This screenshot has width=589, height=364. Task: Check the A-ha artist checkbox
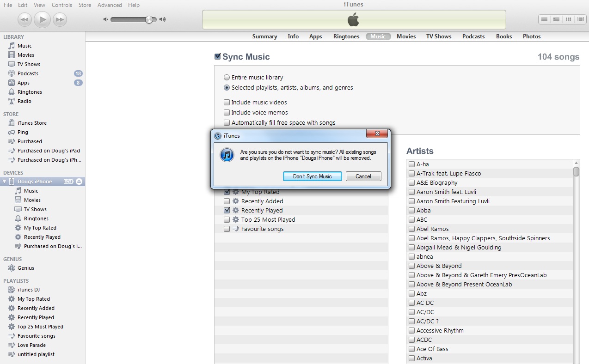pos(411,164)
